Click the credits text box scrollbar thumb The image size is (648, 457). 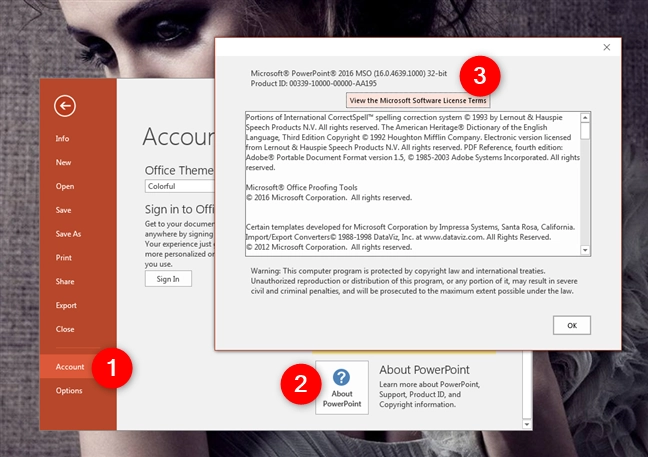coord(585,131)
